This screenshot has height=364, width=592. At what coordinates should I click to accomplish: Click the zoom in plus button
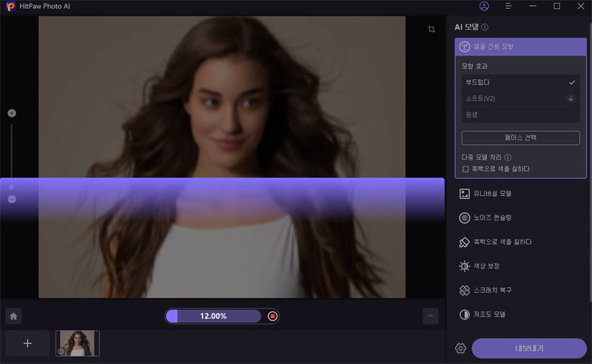tap(12, 113)
